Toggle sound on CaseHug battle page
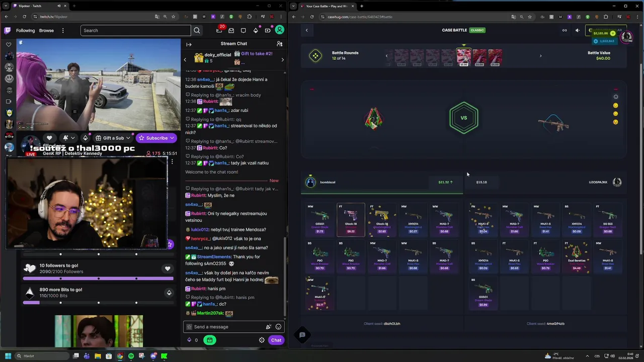644x362 pixels. (578, 30)
